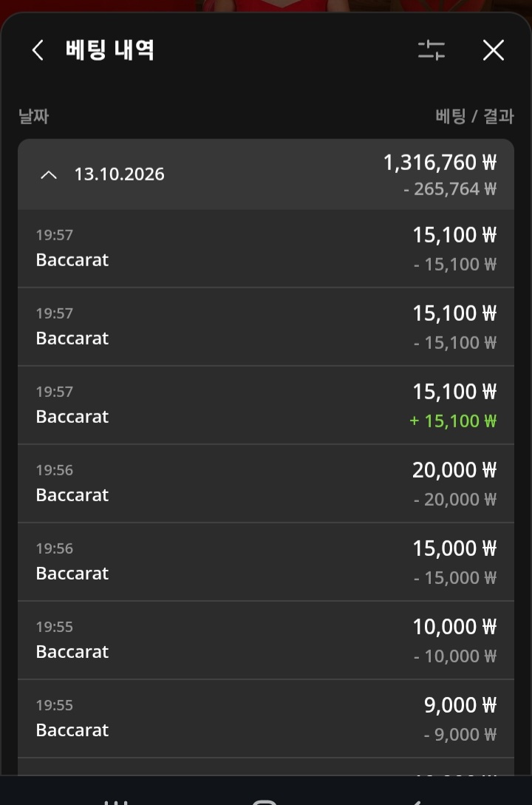Image resolution: width=532 pixels, height=805 pixels.
Task: Select the daily result - 265,764 ₩
Action: coord(450,189)
